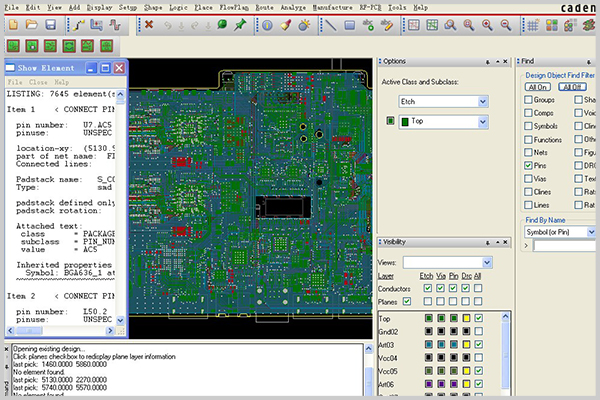Click the first green icon in second toolbar row
600x400 pixels.
point(13,45)
